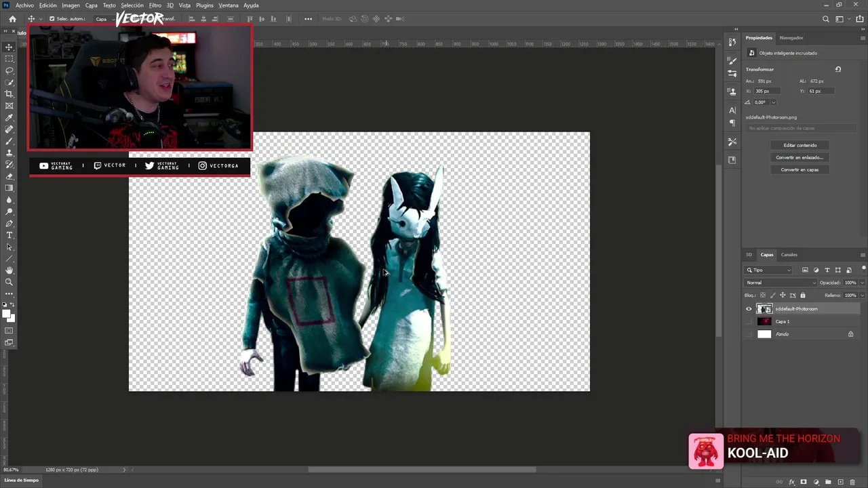Click the horizontal canvas scrollbar
868x488 pixels.
[x=422, y=469]
